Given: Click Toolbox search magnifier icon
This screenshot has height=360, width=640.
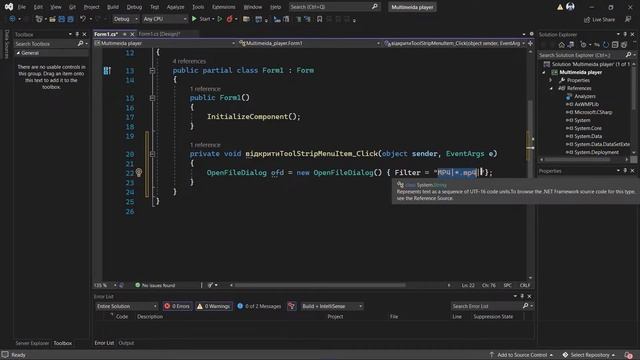Looking at the screenshot, I should coord(80,44).
